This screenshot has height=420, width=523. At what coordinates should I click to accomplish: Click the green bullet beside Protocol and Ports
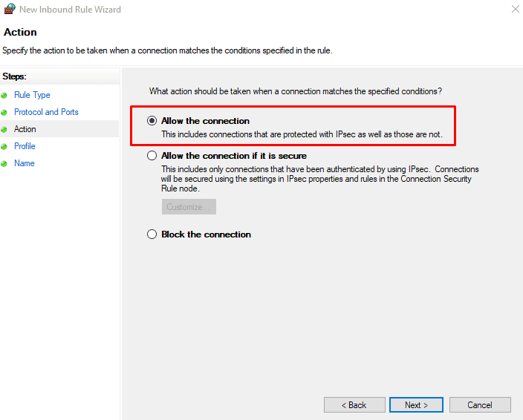click(4, 113)
